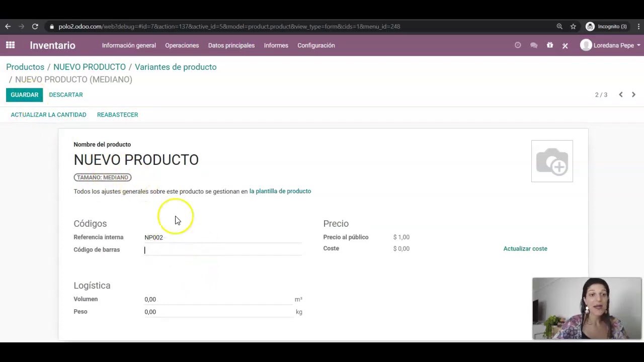Go to Variantes de producto breadcrumb
This screenshot has height=362, width=644.
(176, 67)
